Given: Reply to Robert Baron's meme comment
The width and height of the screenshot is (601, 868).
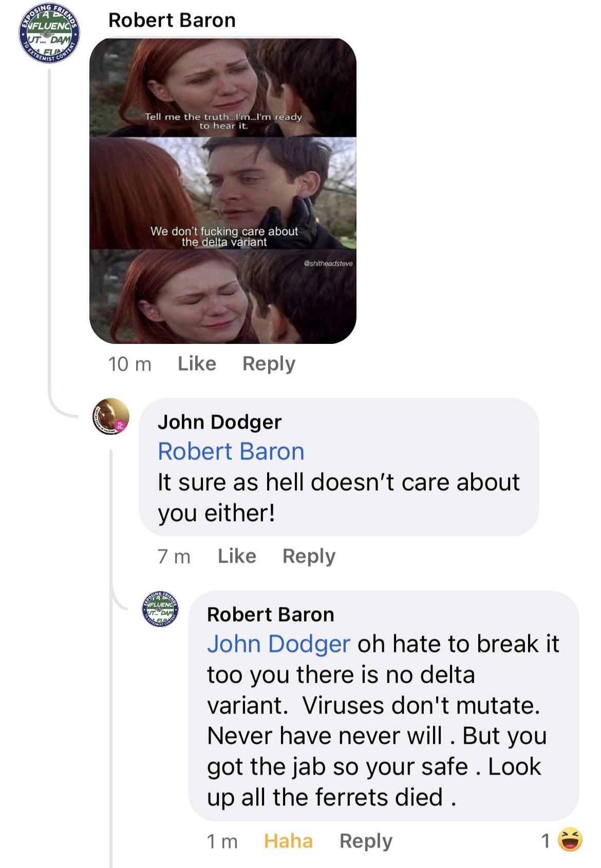Looking at the screenshot, I should (269, 364).
